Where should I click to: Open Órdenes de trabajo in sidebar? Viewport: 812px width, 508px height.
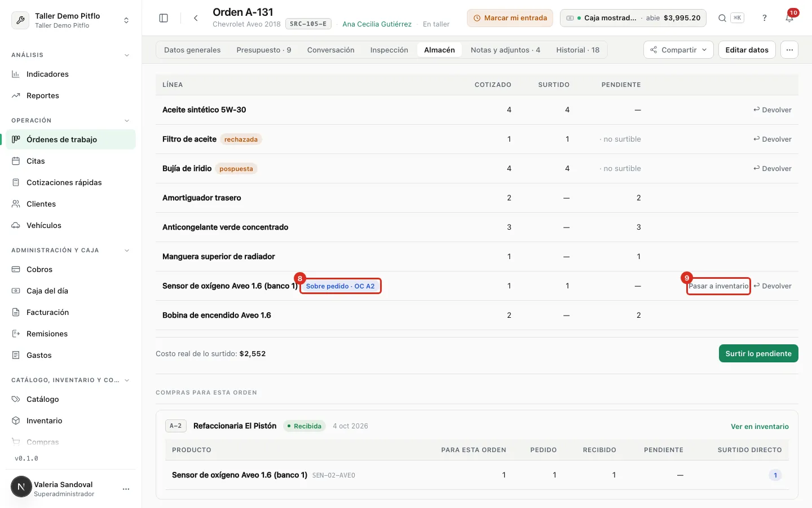71,139
